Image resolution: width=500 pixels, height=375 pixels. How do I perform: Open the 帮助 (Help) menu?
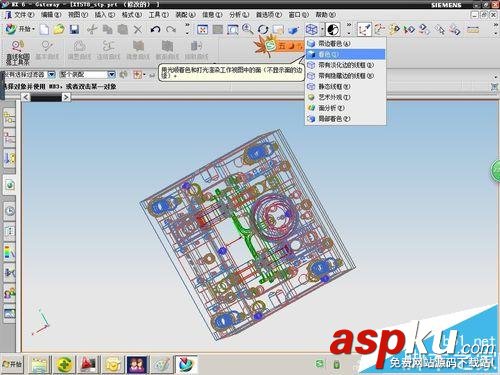[326, 15]
